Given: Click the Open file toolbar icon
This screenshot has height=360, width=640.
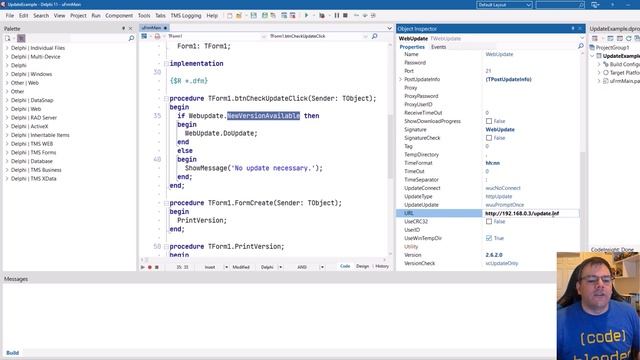Looking at the screenshot, I should (239, 16).
